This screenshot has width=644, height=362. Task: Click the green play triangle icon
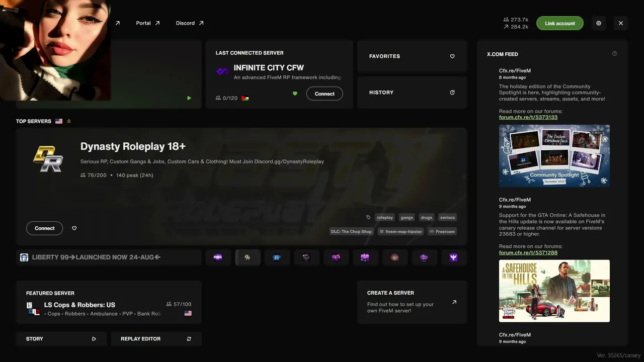click(x=189, y=98)
